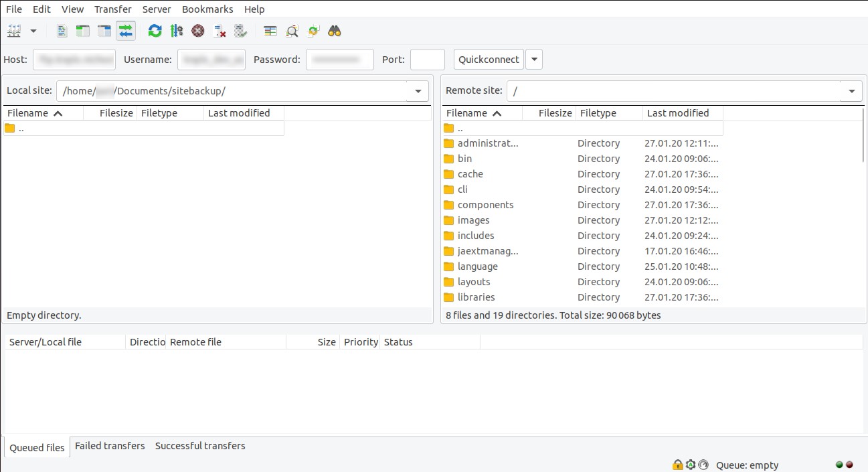Image resolution: width=868 pixels, height=472 pixels.
Task: Toggle message log display
Action: (x=62, y=31)
